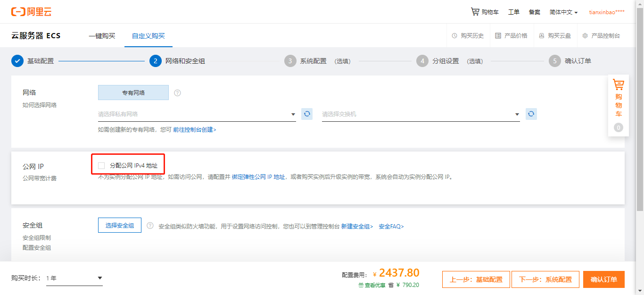Click the 云服务器 ECS title
The height and width of the screenshot is (295, 644).
coord(36,35)
